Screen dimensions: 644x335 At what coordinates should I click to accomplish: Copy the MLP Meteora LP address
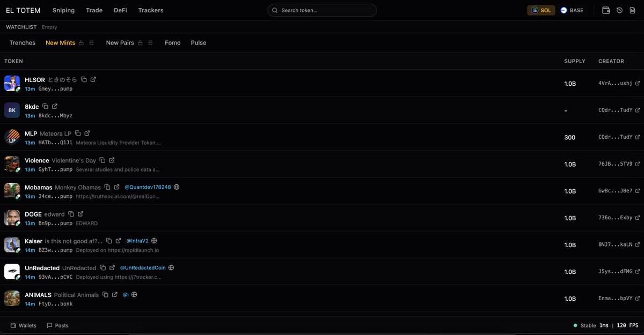tap(78, 133)
